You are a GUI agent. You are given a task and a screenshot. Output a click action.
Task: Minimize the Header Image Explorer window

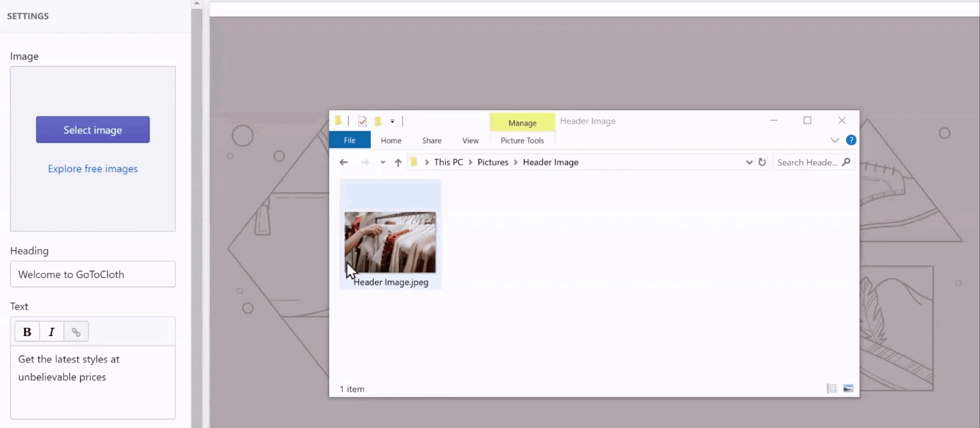click(x=773, y=121)
